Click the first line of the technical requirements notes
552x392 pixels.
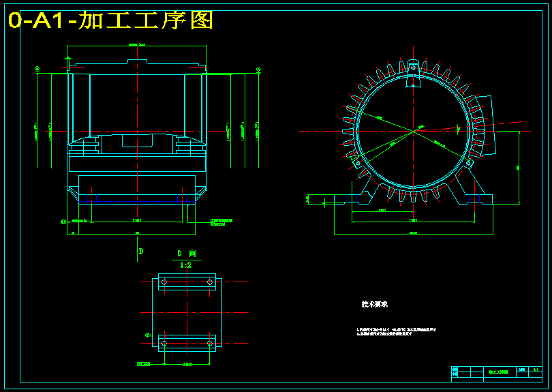click(x=397, y=330)
